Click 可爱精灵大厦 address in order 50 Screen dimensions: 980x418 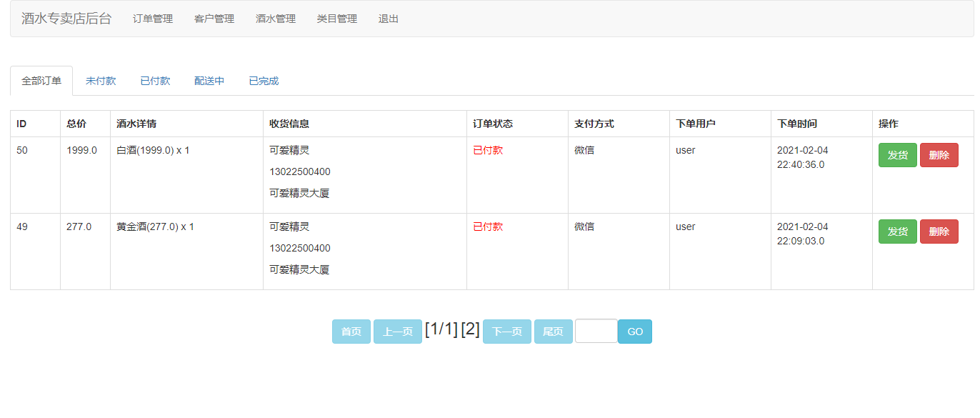pos(299,193)
